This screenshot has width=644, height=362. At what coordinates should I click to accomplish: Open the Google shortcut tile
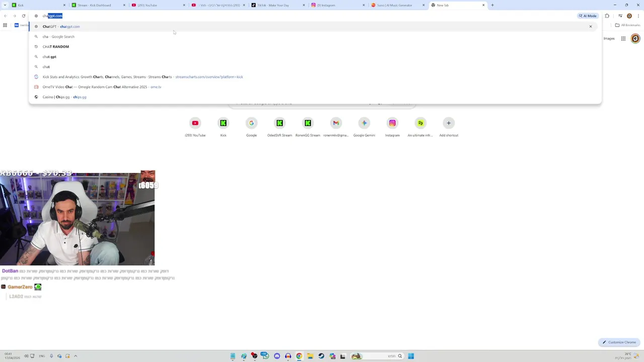252,127
